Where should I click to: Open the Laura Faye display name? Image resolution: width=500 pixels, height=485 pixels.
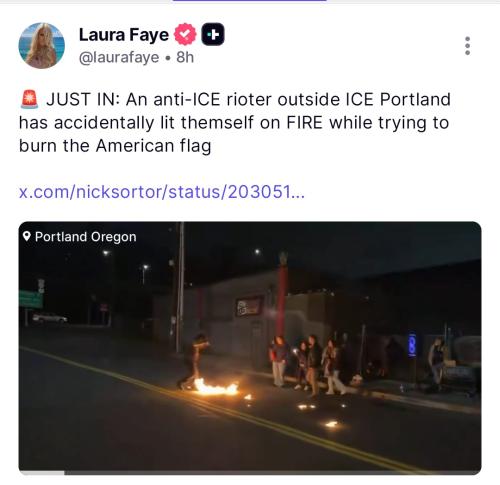pyautogui.click(x=124, y=35)
